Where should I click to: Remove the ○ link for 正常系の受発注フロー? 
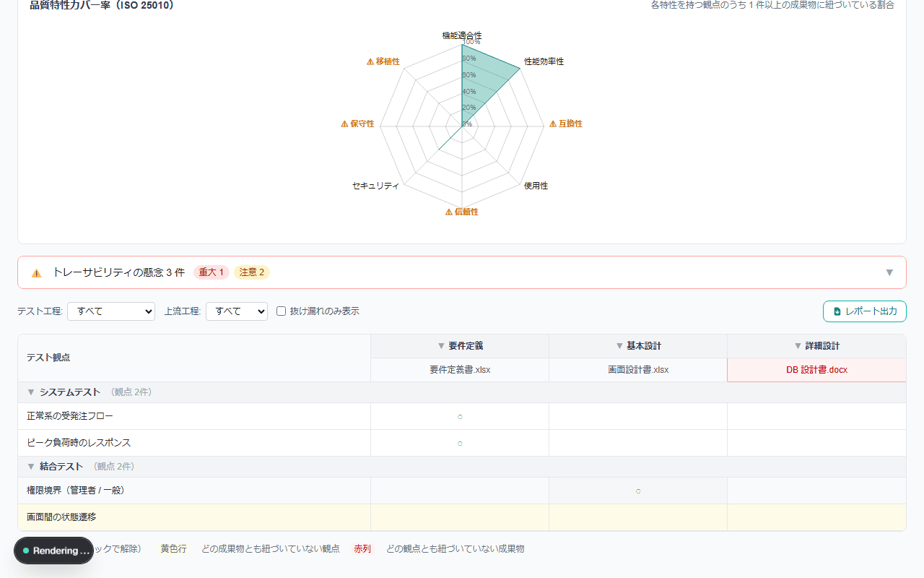[x=459, y=416]
